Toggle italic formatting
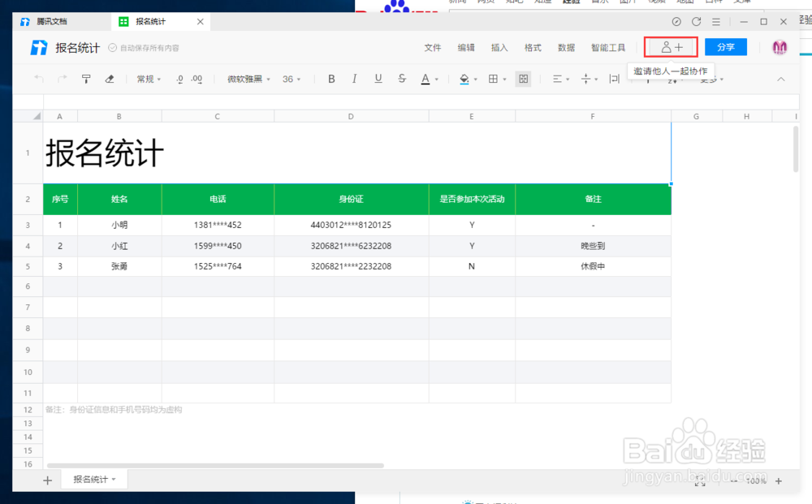The image size is (812, 504). (x=355, y=79)
